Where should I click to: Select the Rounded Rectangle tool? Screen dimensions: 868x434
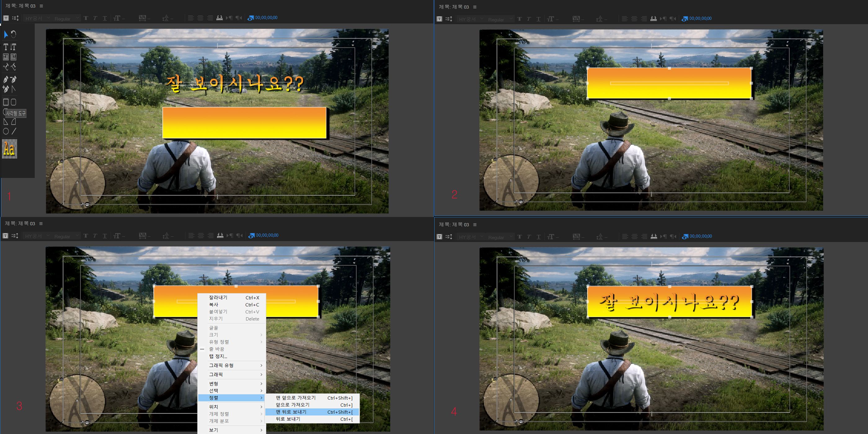pos(13,102)
